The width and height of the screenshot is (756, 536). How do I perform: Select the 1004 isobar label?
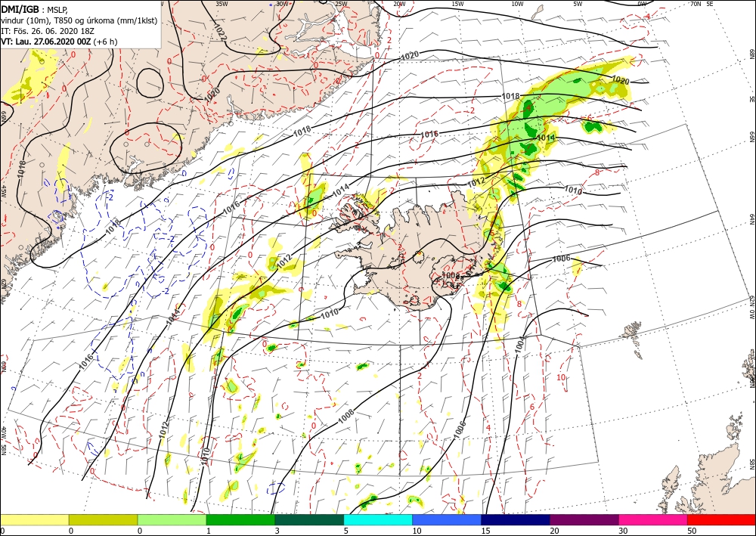[521, 345]
